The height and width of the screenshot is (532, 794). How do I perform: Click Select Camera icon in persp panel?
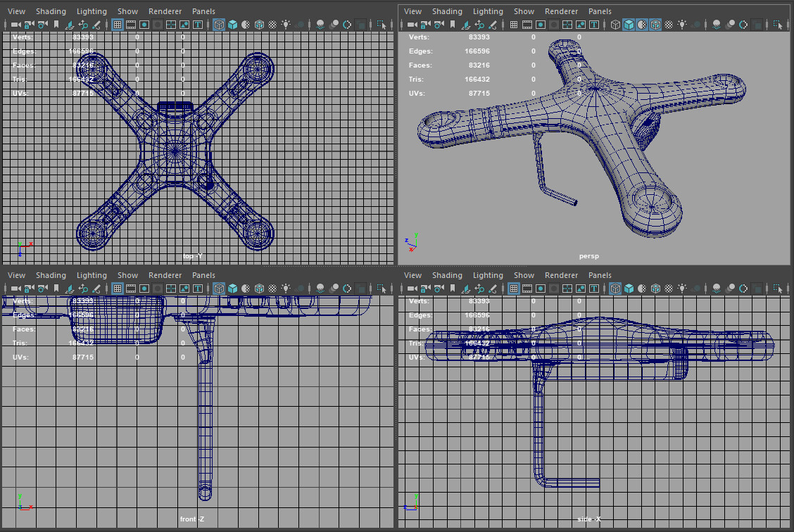pos(412,25)
